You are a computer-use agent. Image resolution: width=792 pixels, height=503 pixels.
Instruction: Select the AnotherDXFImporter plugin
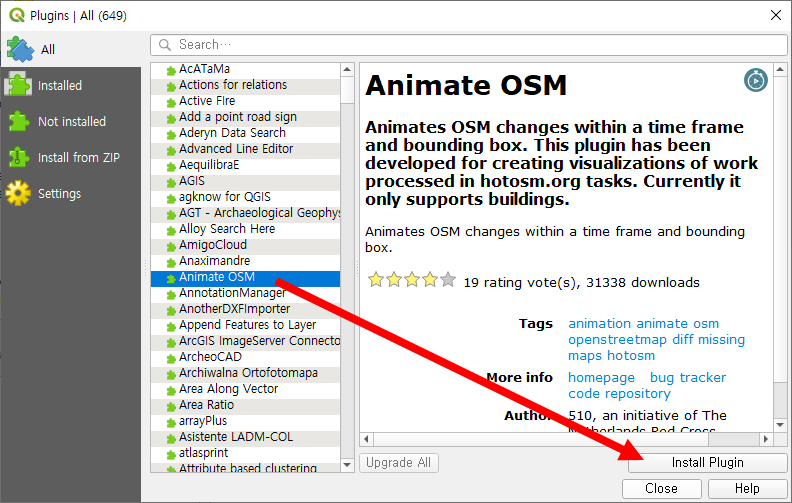[245, 310]
